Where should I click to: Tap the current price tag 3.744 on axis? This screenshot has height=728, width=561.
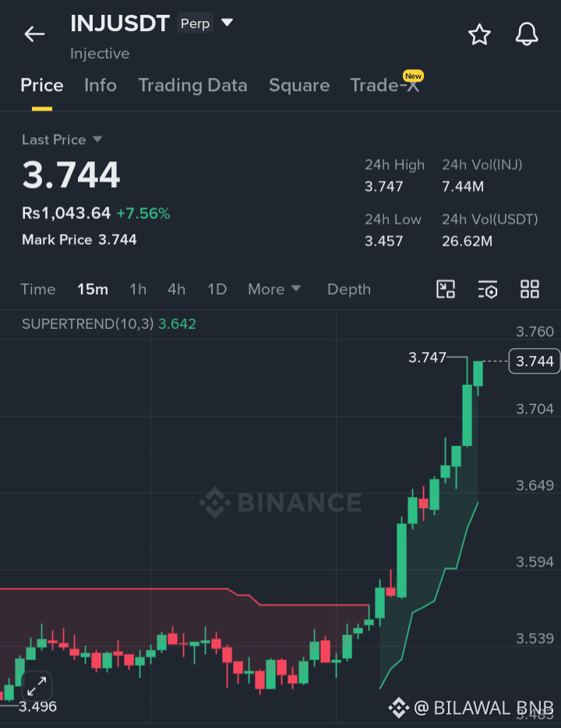[x=535, y=361]
